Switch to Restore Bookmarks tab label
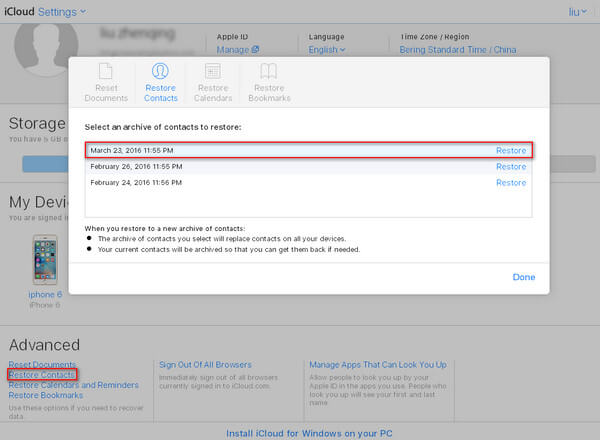Viewport: 600px width, 440px height. 269,93
